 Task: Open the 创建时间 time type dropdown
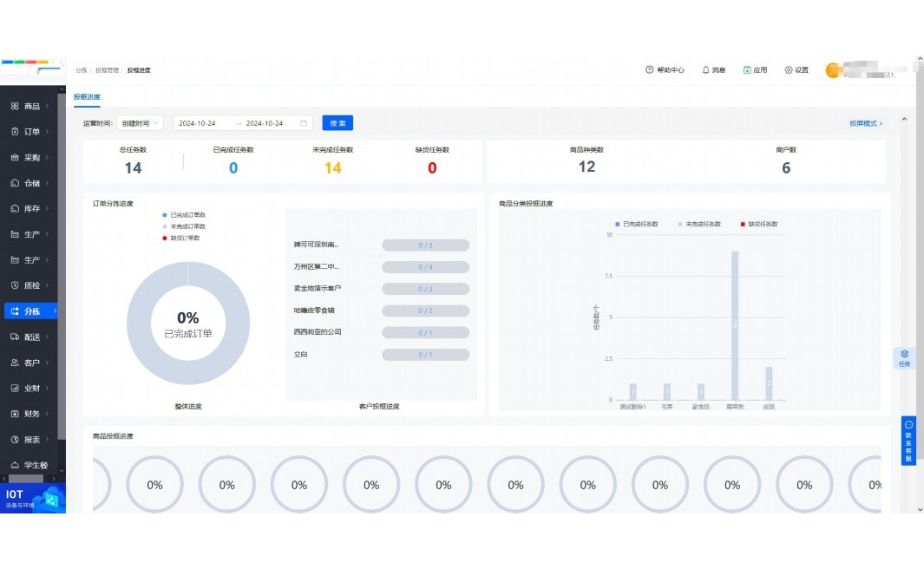141,123
